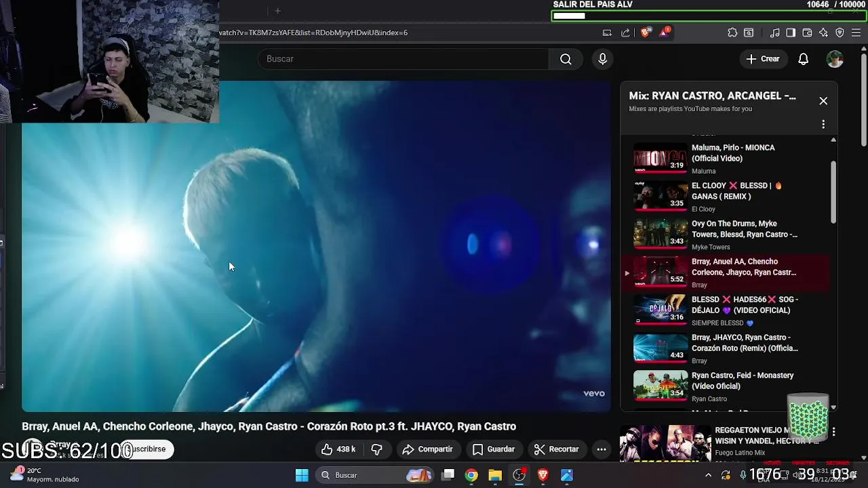Play Ryan Castro, Feid - Monastery video
Image resolution: width=868 pixels, height=488 pixels.
pos(724,386)
